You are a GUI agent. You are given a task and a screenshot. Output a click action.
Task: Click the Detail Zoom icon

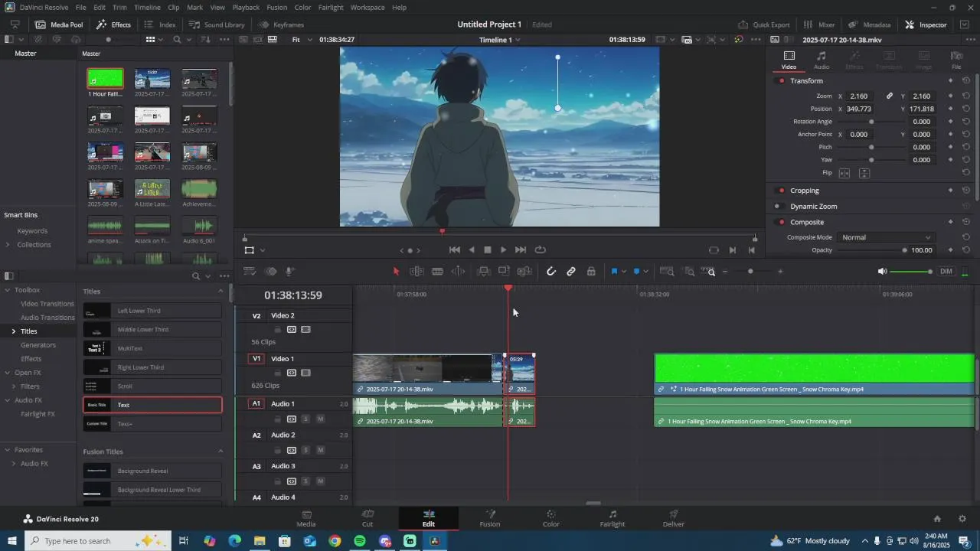689,272
